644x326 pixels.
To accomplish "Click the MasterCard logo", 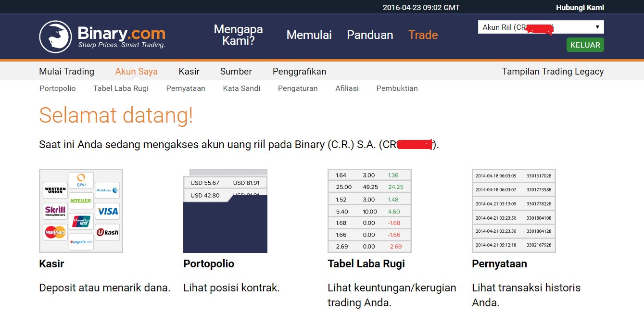I will pyautogui.click(x=55, y=233).
